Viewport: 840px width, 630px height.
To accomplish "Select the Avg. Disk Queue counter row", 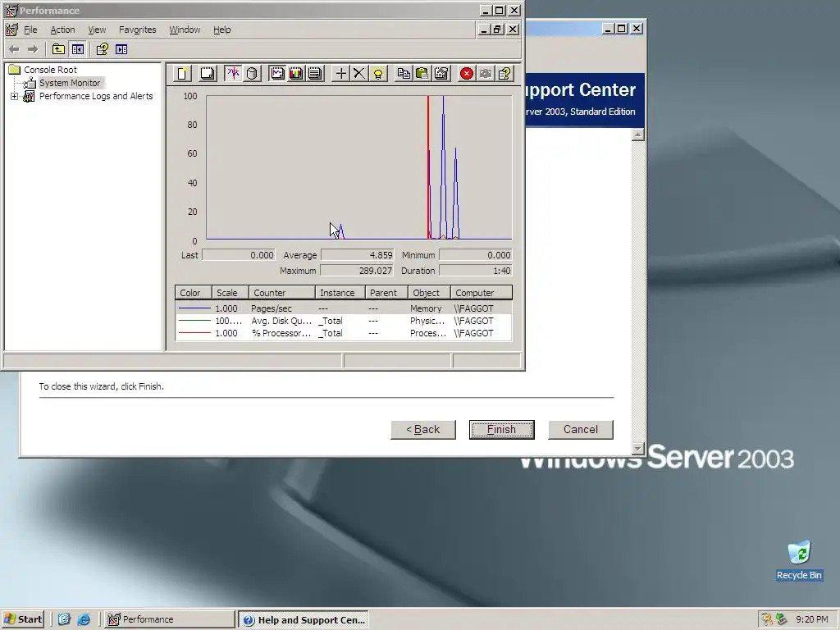I will (x=344, y=321).
